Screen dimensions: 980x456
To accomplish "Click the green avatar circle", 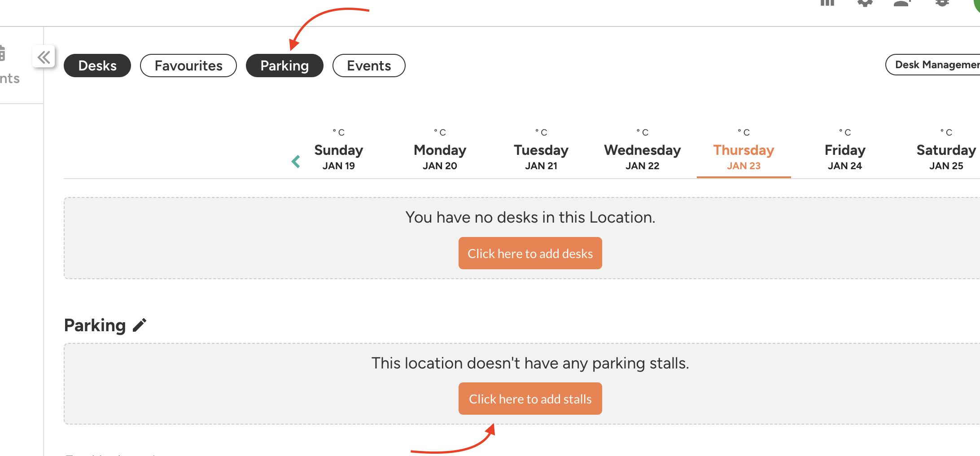I will pos(976,4).
